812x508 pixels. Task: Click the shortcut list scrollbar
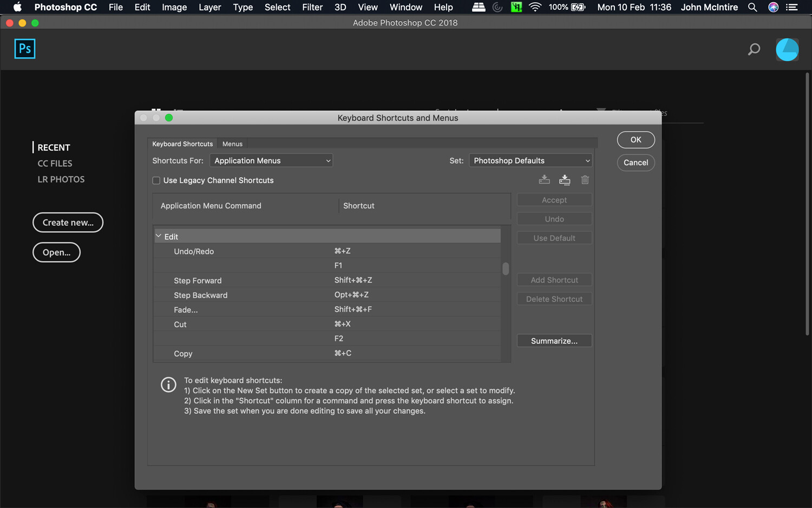tap(506, 269)
